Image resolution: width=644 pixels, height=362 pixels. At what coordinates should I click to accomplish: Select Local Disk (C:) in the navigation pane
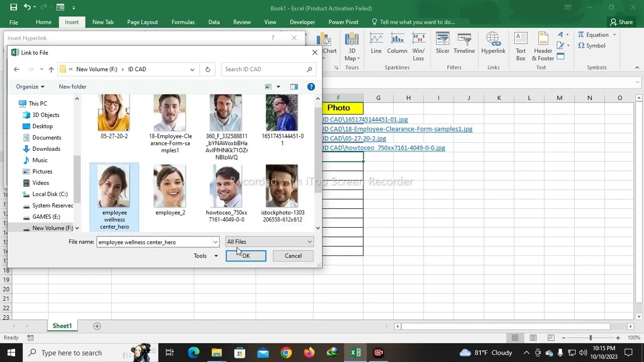click(x=50, y=194)
